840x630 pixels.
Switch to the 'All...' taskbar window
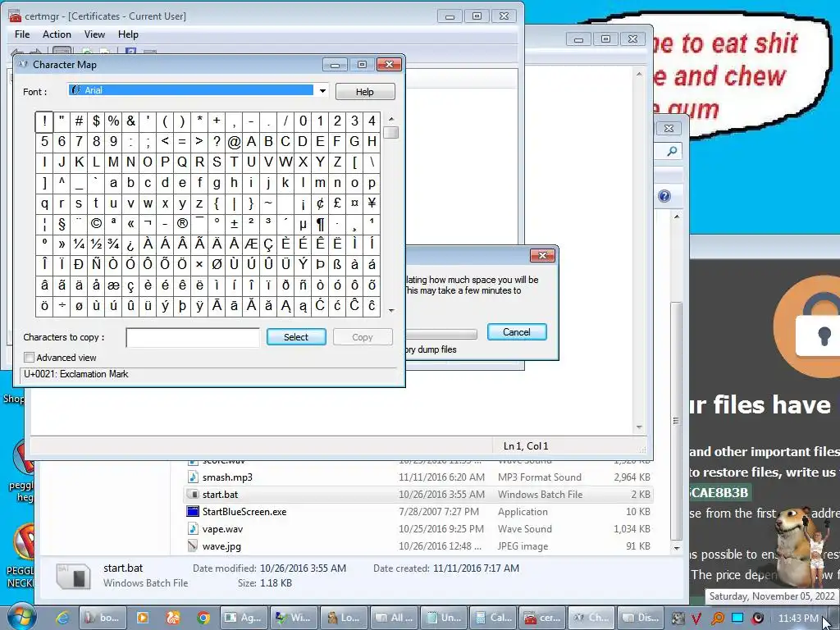[394, 618]
